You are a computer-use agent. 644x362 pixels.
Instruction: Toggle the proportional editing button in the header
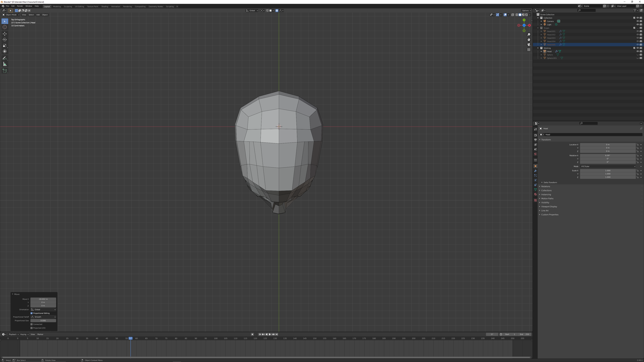[277, 11]
